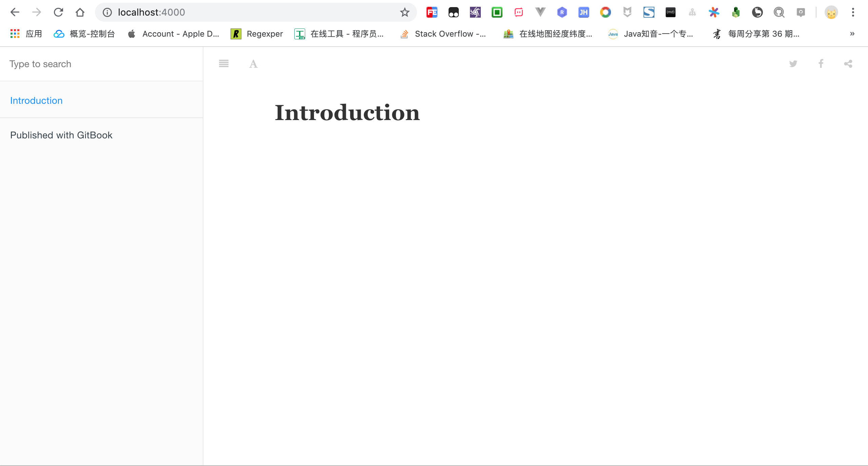Screen dimensions: 868x466
Task: Open the share options icon
Action: (x=848, y=63)
